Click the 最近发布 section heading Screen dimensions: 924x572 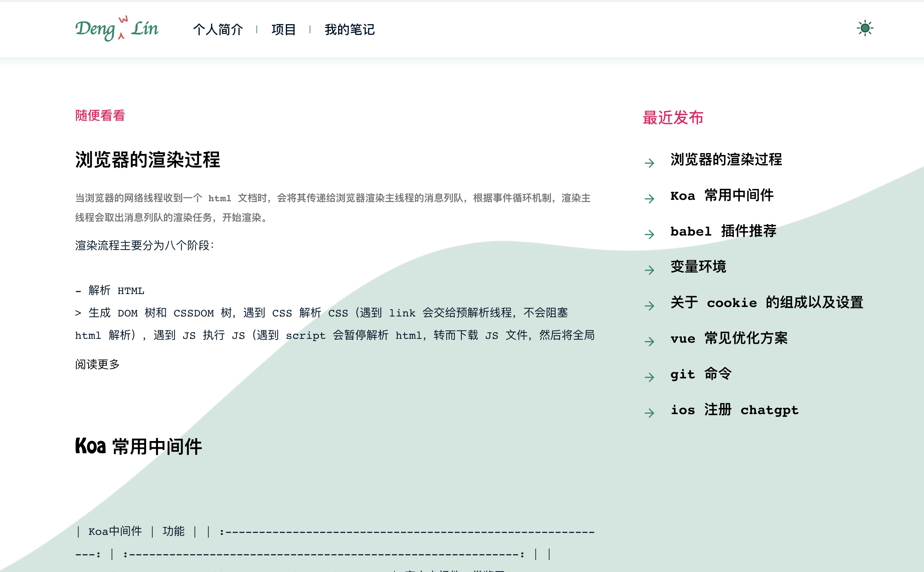tap(673, 118)
